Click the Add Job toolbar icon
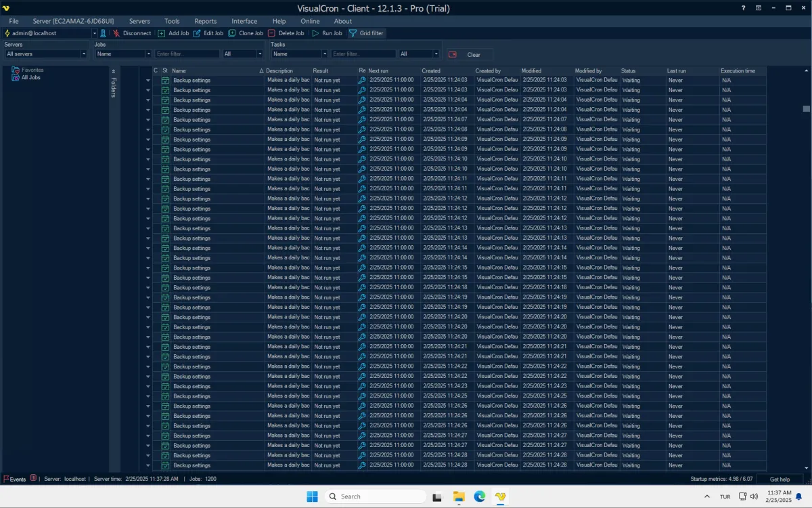The width and height of the screenshot is (812, 508). tap(162, 33)
